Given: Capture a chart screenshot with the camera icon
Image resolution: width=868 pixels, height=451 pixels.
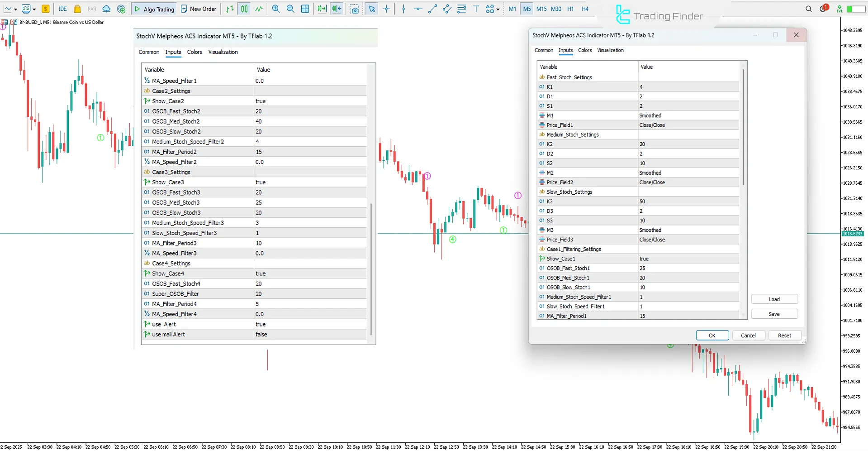Looking at the screenshot, I should click(354, 9).
